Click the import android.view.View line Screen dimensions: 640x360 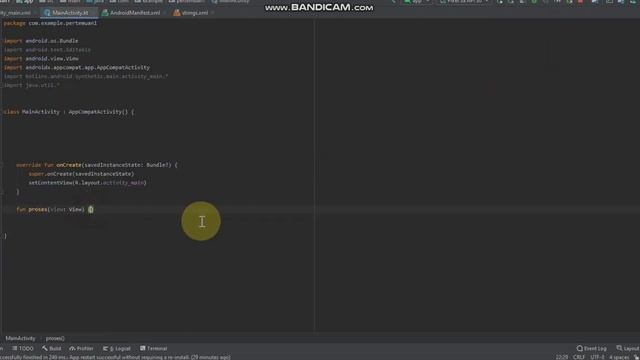(x=41, y=59)
